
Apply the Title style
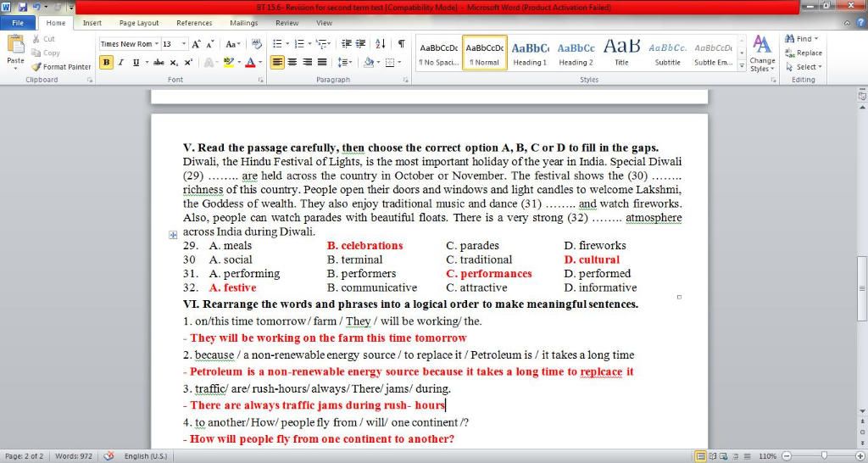click(x=621, y=53)
